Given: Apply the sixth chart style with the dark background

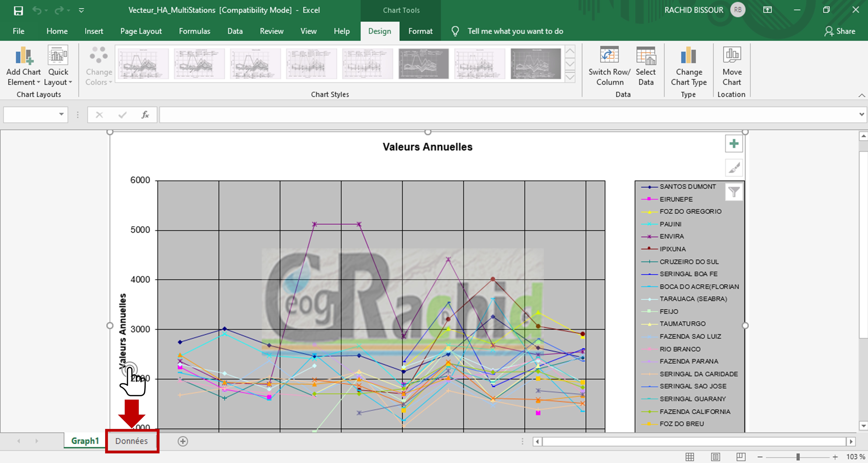Looking at the screenshot, I should tap(424, 63).
